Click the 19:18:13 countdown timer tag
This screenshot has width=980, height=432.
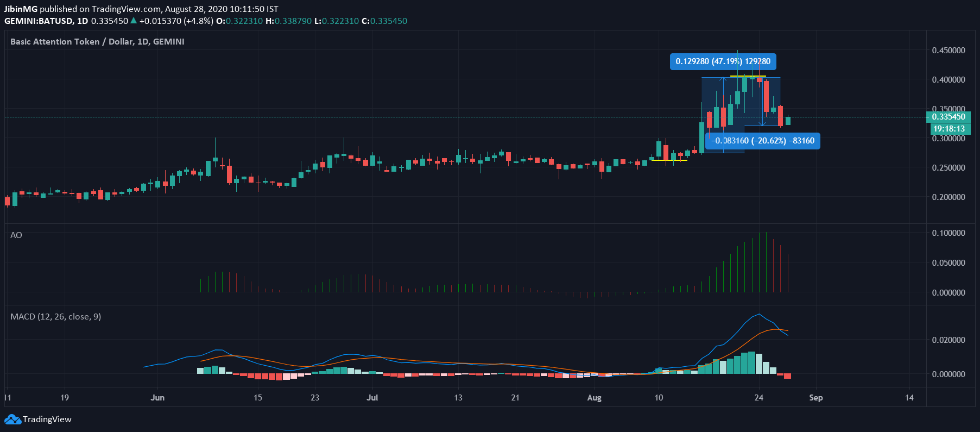coord(949,129)
